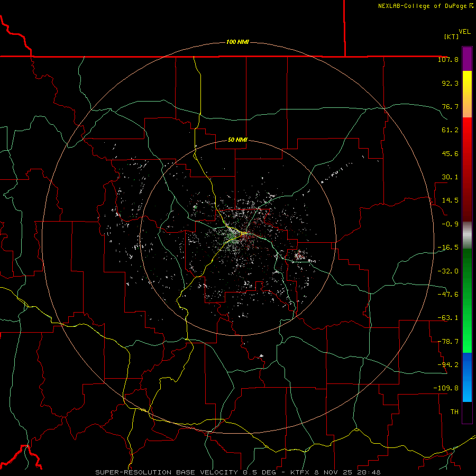This screenshot has width=476, height=476.
Task: Click the -0.9 legend value
Action: (x=450, y=224)
